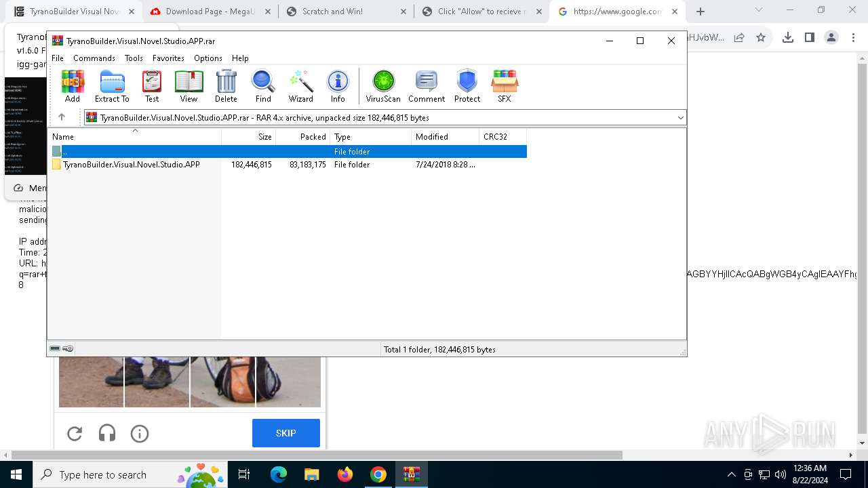The width and height of the screenshot is (868, 488).
Task: Switch to TyranoBuilder Visual Novel browser tab
Action: pos(73,12)
